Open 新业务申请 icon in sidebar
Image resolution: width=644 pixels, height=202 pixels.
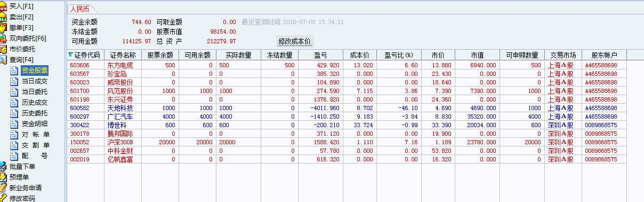pyautogui.click(x=4, y=188)
